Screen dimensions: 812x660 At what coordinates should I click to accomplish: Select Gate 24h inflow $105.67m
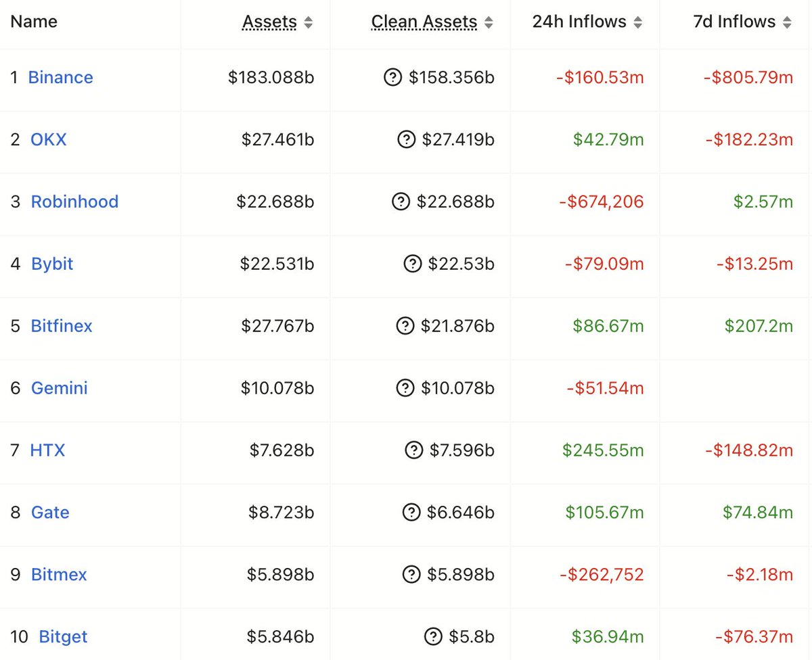tap(605, 513)
